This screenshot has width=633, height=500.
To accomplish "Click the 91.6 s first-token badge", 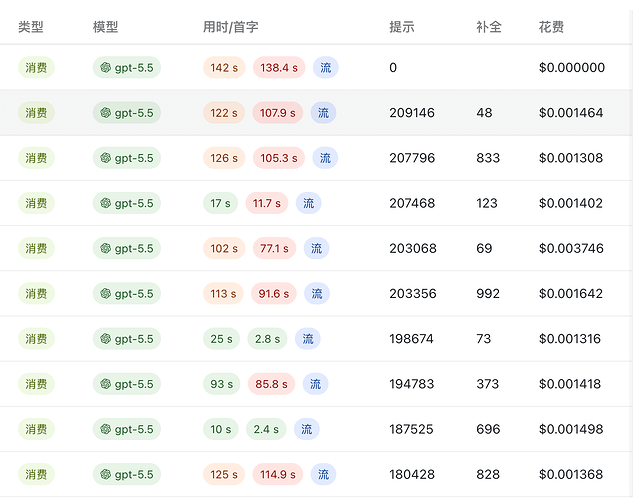I will click(274, 293).
